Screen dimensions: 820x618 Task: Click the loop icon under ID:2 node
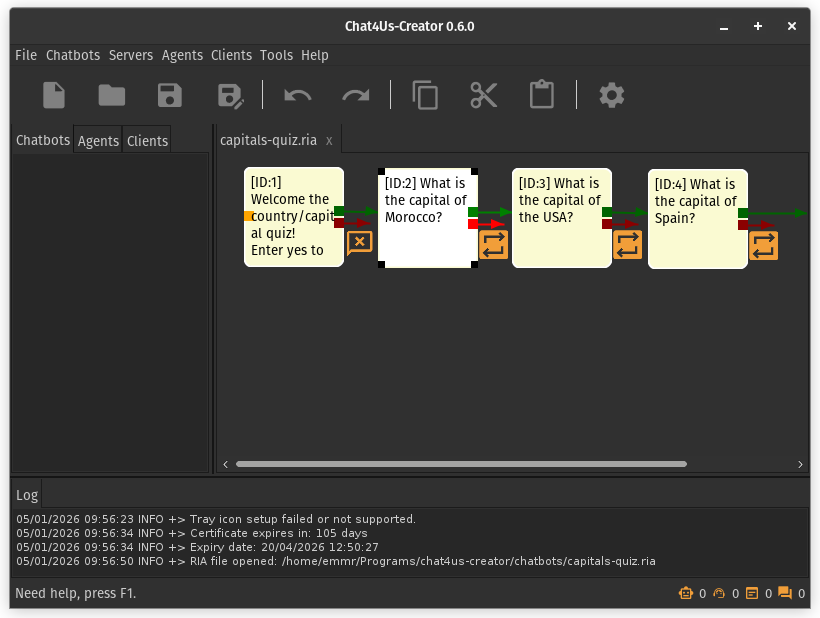(x=494, y=244)
